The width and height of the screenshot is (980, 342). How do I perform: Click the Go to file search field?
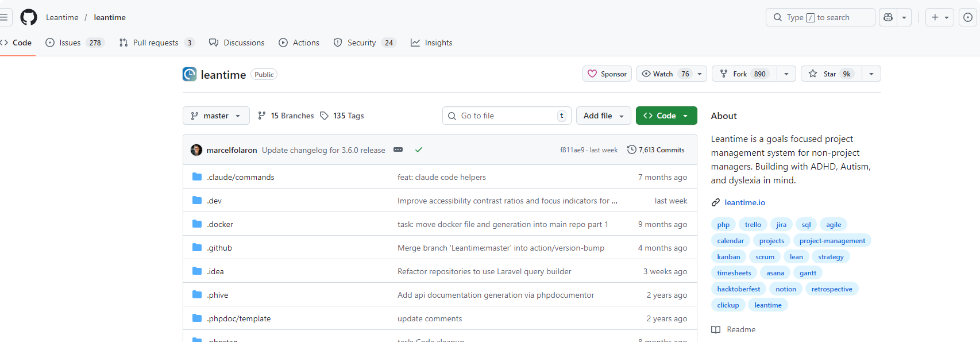pos(507,116)
